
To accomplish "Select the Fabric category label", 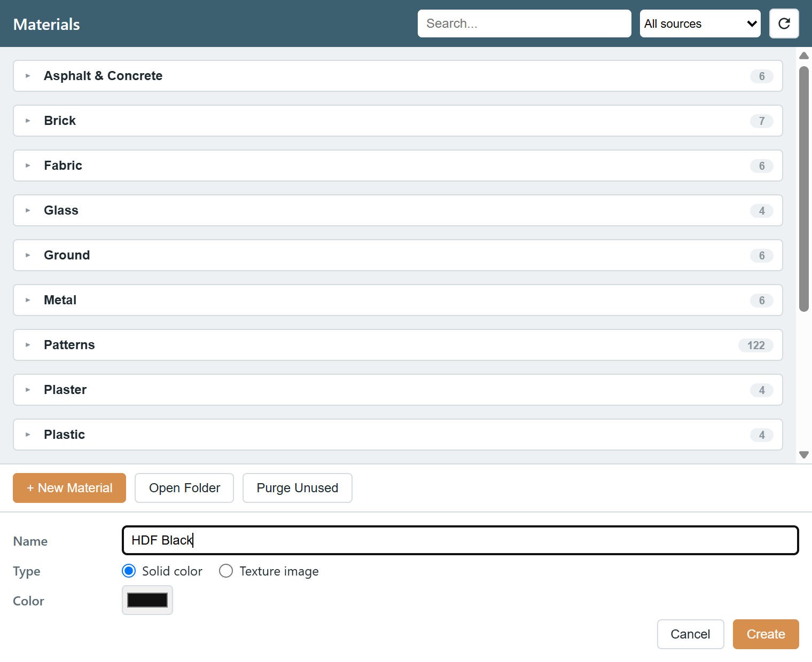I will [x=63, y=165].
